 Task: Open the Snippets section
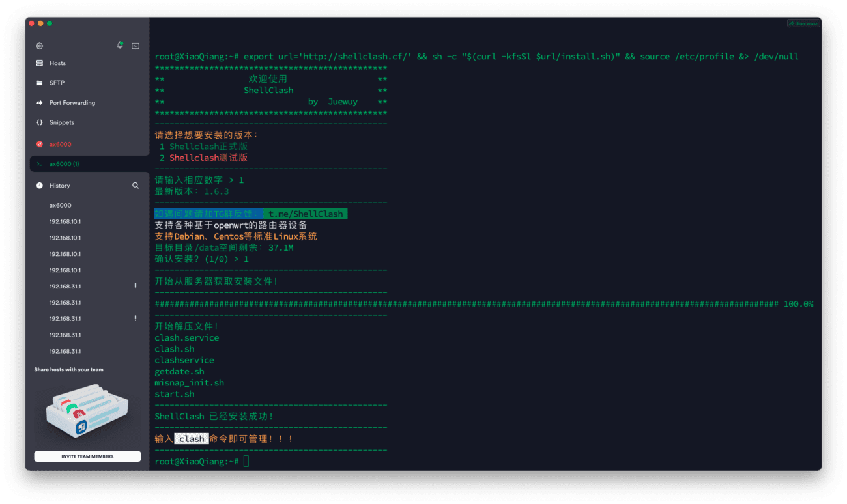tap(62, 122)
